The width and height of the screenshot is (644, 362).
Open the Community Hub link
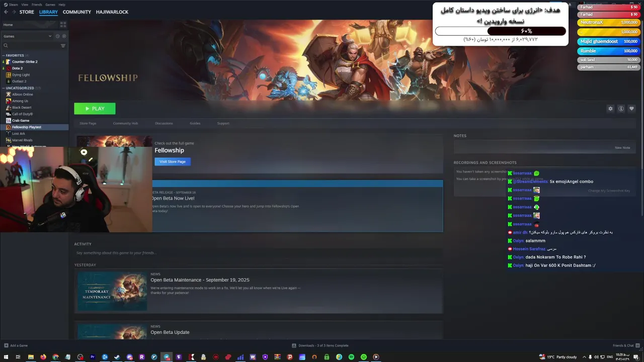click(x=125, y=123)
